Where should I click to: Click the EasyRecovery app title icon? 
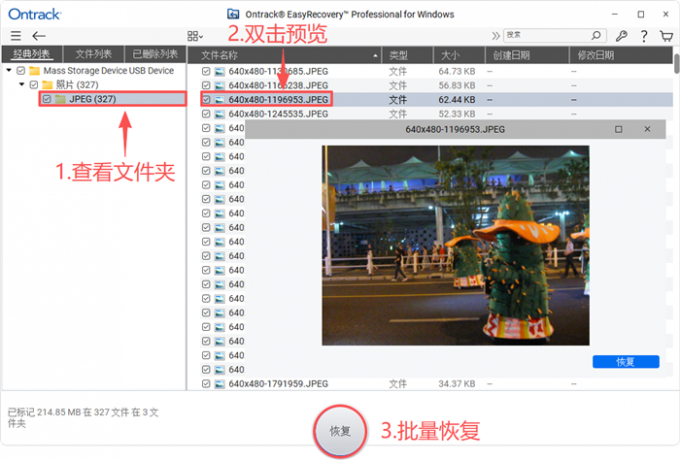tap(233, 14)
